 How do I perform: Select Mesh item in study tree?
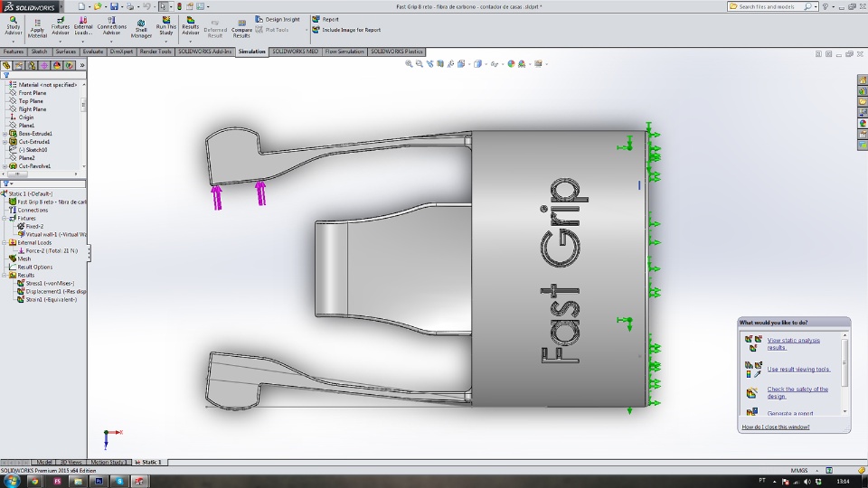[20, 259]
